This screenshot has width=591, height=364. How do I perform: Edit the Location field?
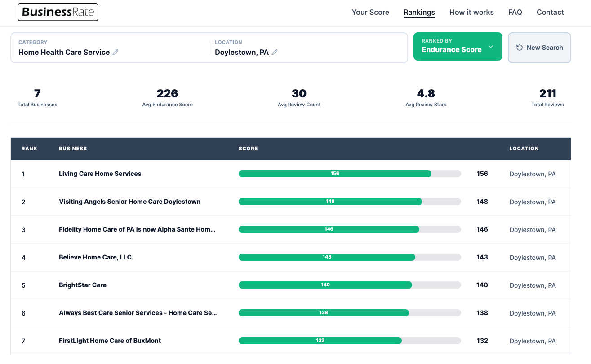(x=308, y=48)
